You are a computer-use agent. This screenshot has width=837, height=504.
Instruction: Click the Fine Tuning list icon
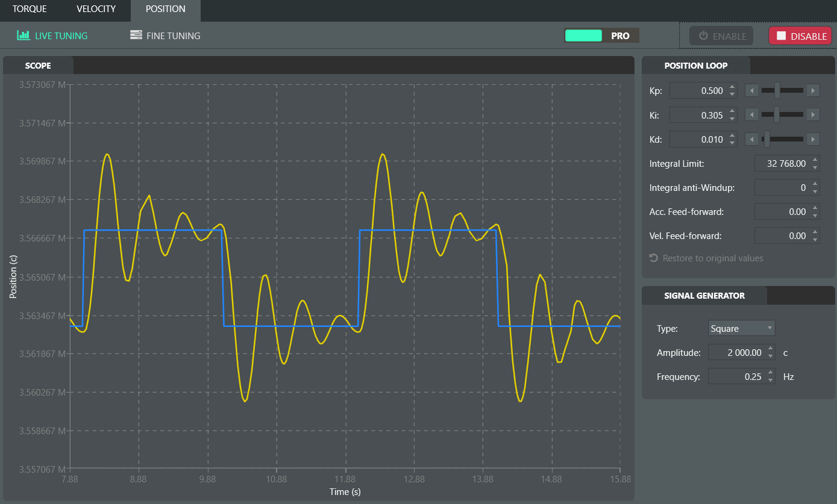136,36
